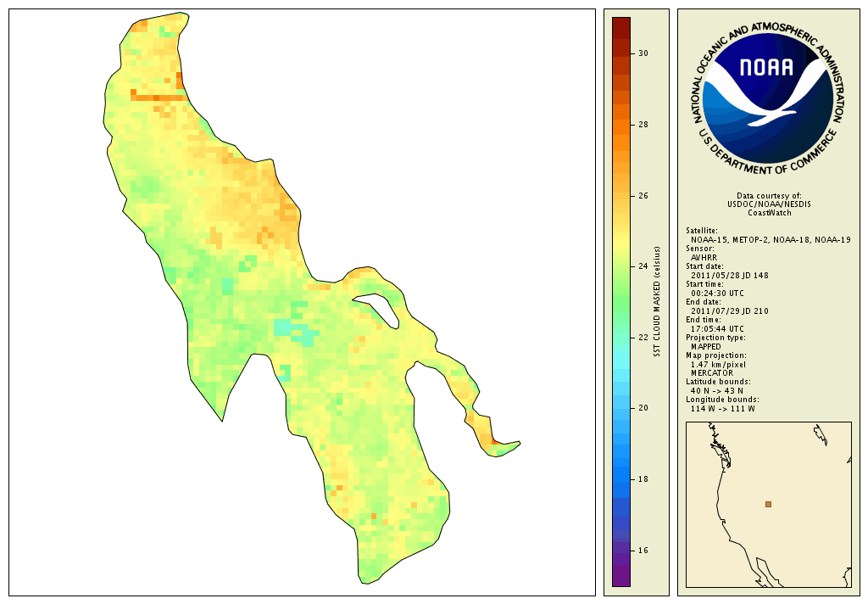Click the 16 tick label on color scale
The width and height of the screenshot is (868, 604).
click(x=643, y=551)
